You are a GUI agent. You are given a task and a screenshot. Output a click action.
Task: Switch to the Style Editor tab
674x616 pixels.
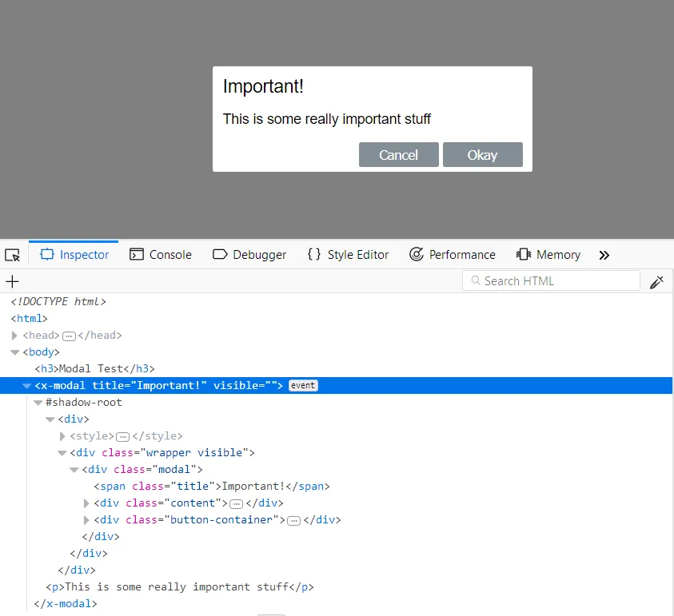click(x=348, y=255)
